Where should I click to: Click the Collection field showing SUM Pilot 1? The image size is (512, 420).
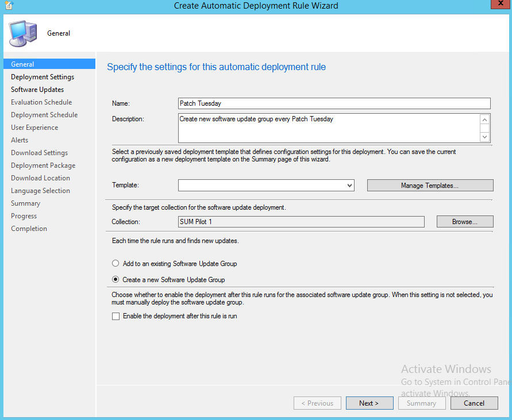tap(301, 222)
